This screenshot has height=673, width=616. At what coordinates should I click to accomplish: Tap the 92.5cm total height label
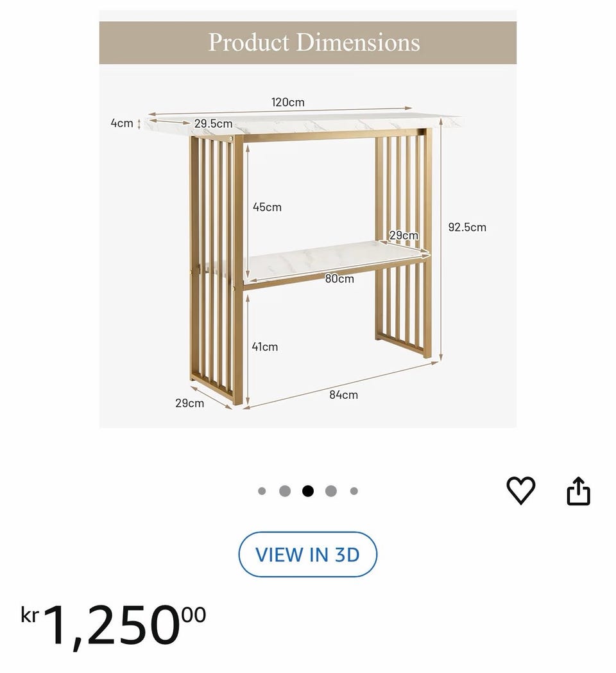point(467,227)
